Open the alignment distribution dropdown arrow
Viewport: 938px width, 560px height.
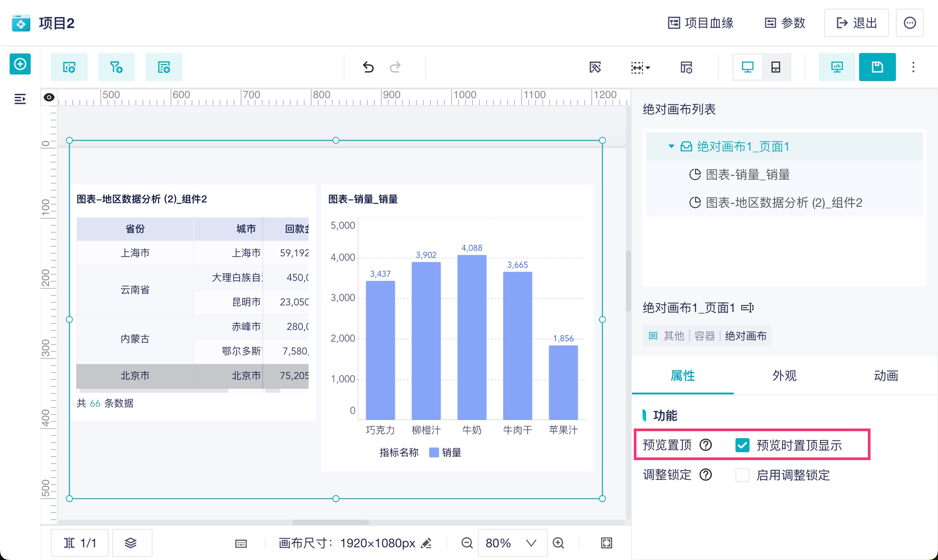point(648,67)
